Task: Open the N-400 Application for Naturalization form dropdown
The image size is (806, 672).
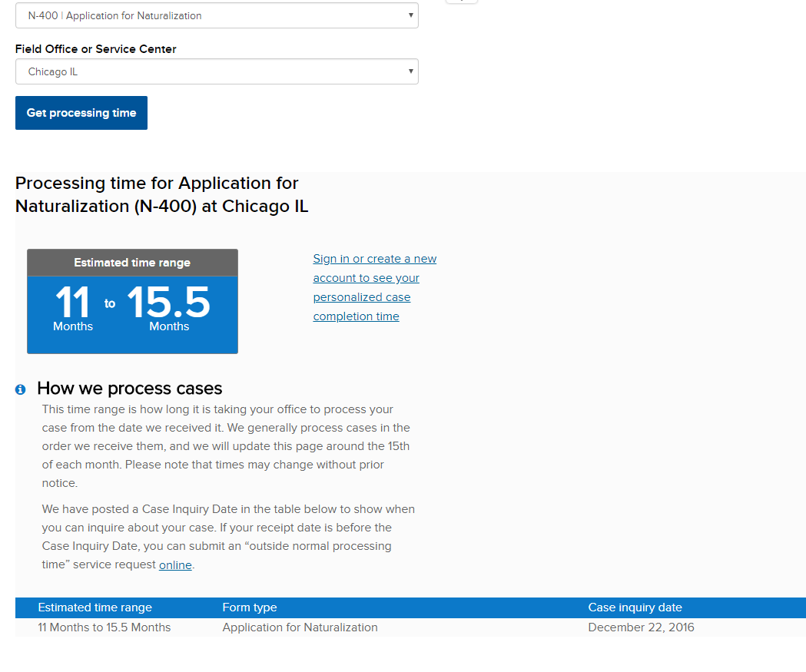Action: pos(217,15)
